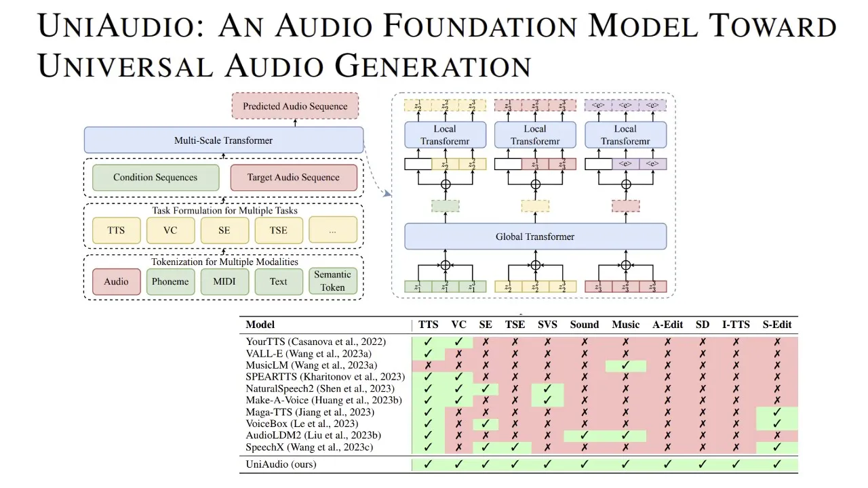Image resolution: width=868 pixels, height=488 pixels.
Task: Click YourTTS's VC checkmark cell
Action: pyautogui.click(x=459, y=342)
